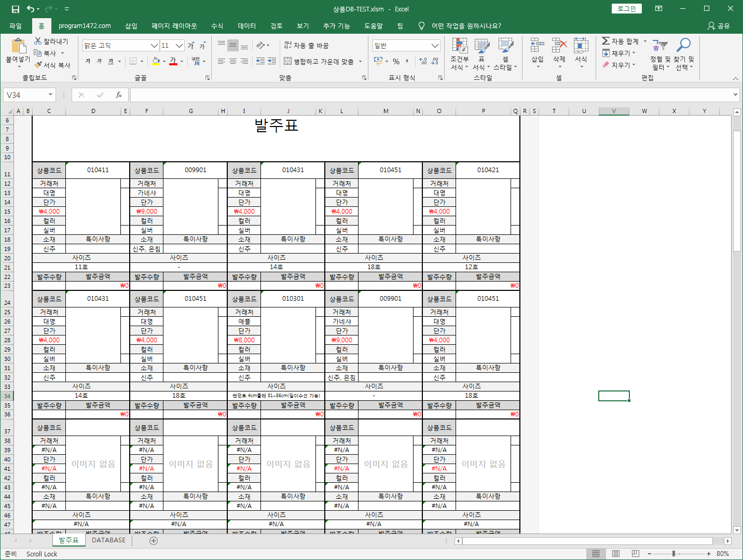
Task: Click the Share (공유) button
Action: 719,26
